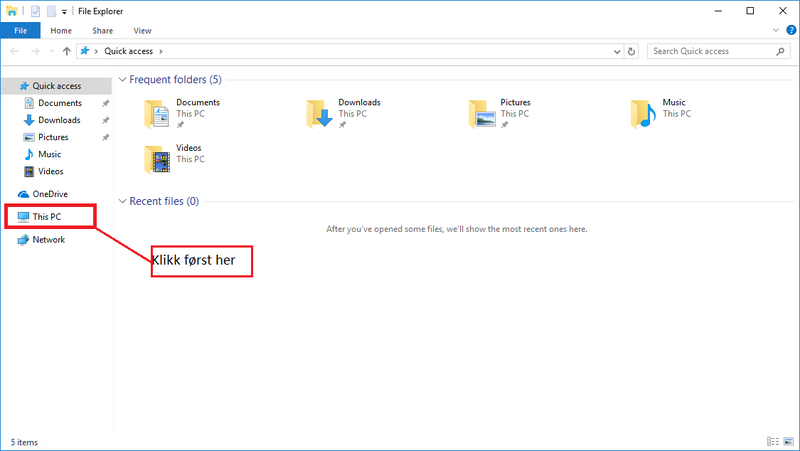Click the search magnifier icon

coord(780,51)
